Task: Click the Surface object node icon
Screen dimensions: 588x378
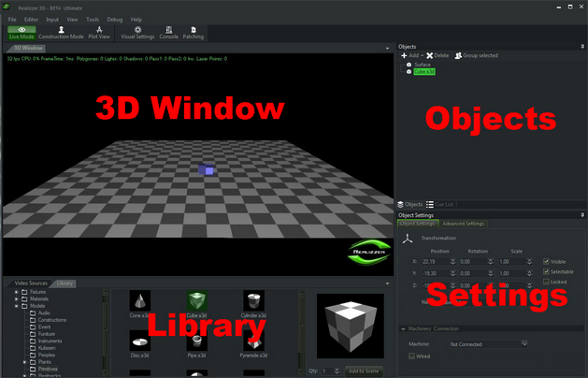Action: click(409, 65)
